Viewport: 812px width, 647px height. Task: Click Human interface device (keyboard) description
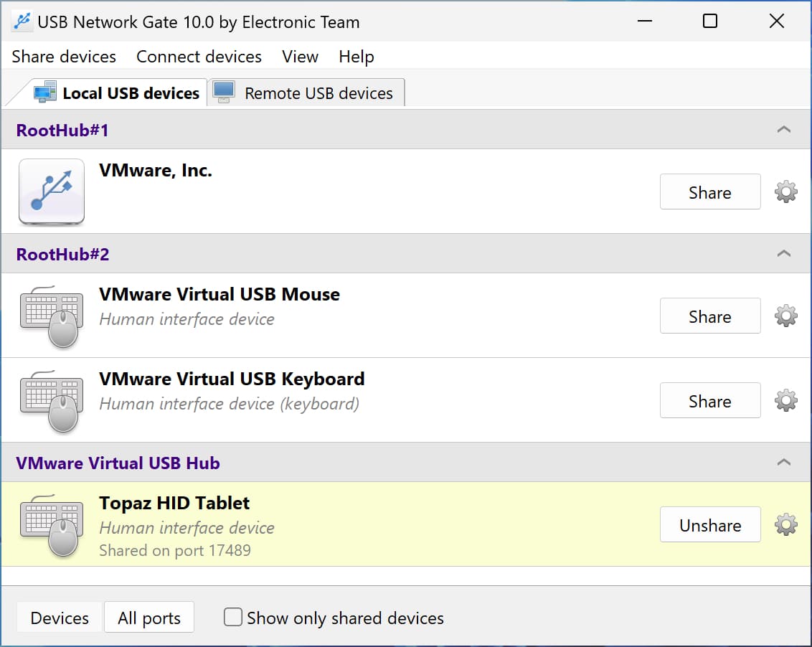pyautogui.click(x=230, y=404)
